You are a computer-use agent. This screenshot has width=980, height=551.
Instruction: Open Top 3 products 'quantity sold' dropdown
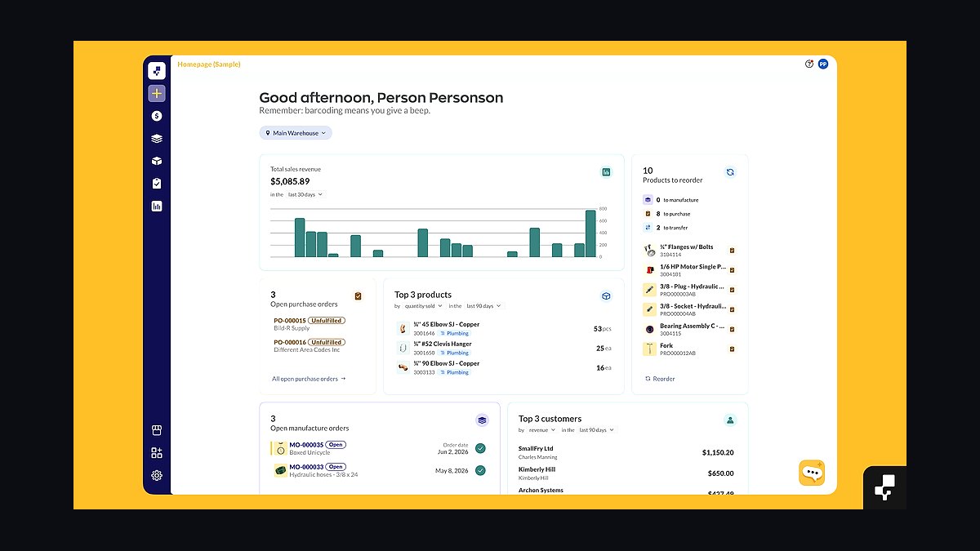[423, 306]
